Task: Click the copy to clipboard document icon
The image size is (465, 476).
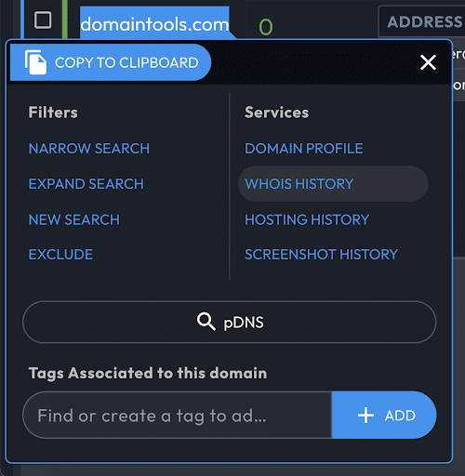Action: [35, 62]
